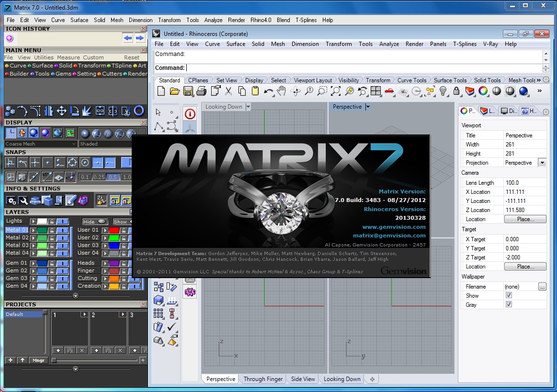Screen dimensions: 557x392
Task: Click the orange color swatch for Cutting layer
Action: 114,279
